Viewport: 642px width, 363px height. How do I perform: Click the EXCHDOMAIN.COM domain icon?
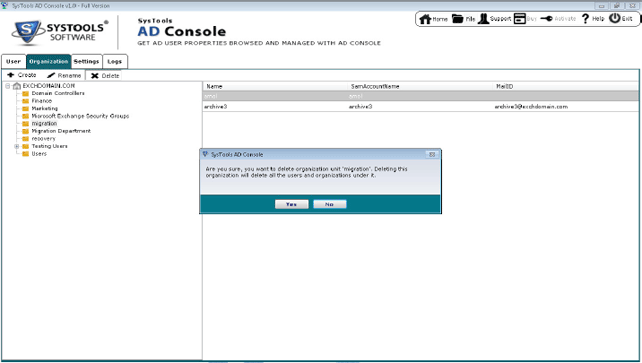pos(17,86)
